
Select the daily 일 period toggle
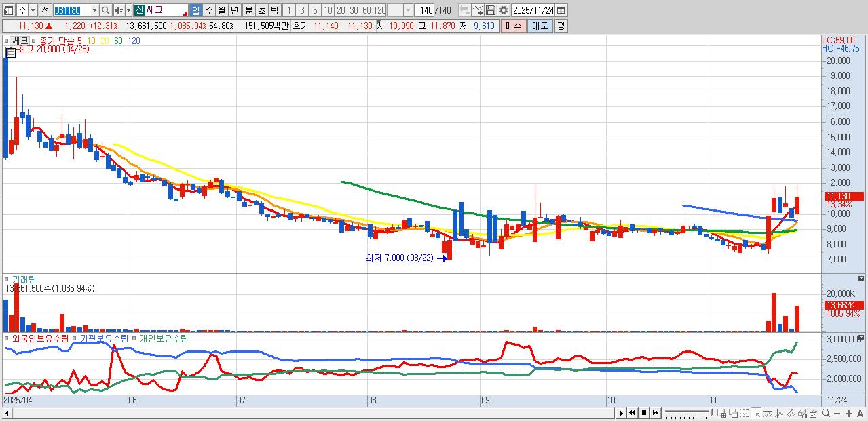click(195, 10)
